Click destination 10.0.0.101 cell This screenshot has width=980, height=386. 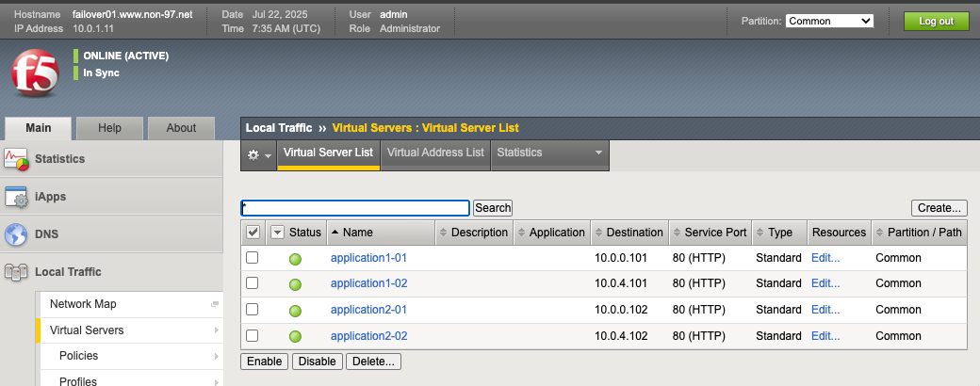[621, 258]
